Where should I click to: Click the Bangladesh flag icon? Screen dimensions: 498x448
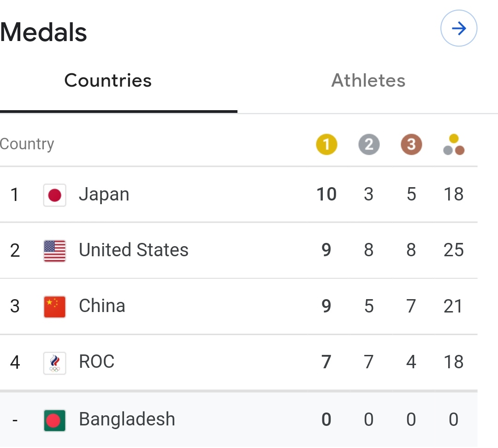point(54,420)
